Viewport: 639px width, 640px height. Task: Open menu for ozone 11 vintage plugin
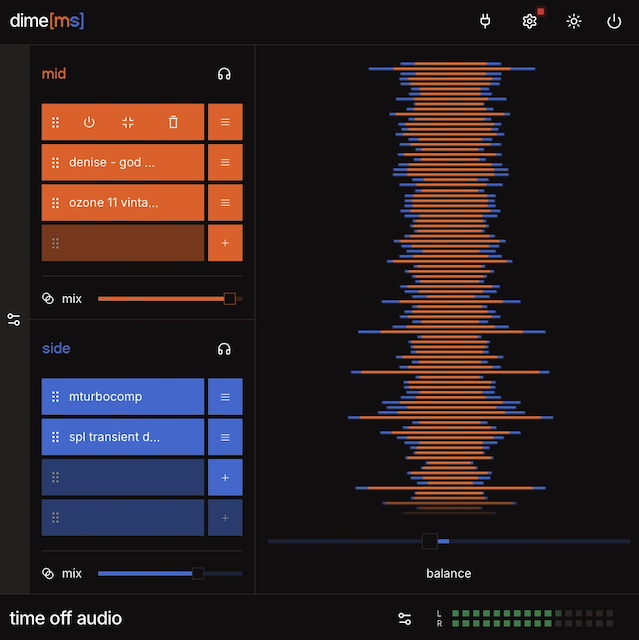coord(225,202)
